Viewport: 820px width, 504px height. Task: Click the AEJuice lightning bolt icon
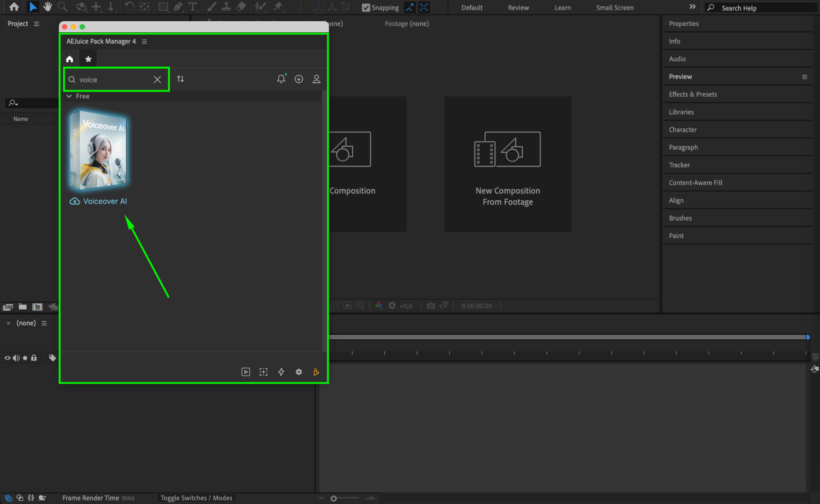click(281, 372)
